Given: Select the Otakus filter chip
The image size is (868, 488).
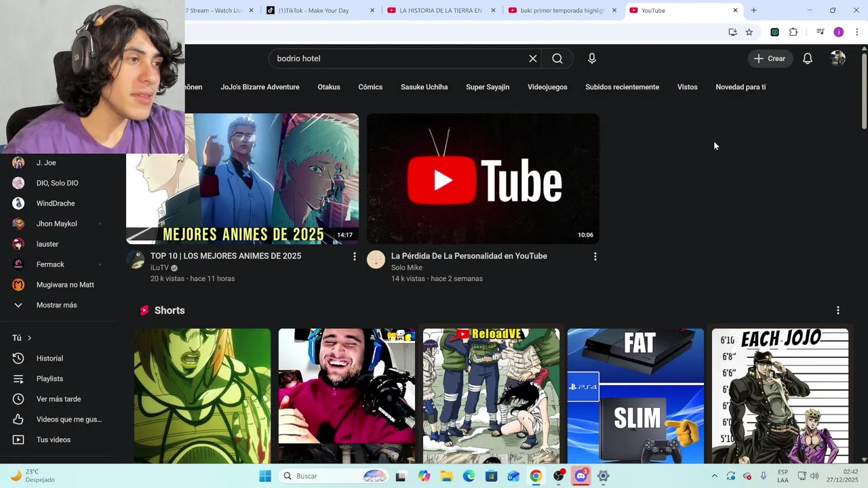Looking at the screenshot, I should point(329,87).
